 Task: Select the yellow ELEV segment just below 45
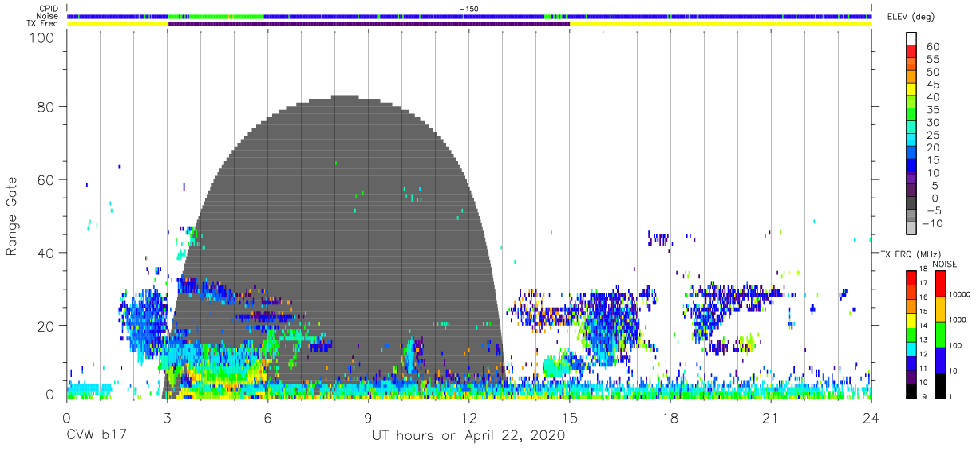pos(911,89)
